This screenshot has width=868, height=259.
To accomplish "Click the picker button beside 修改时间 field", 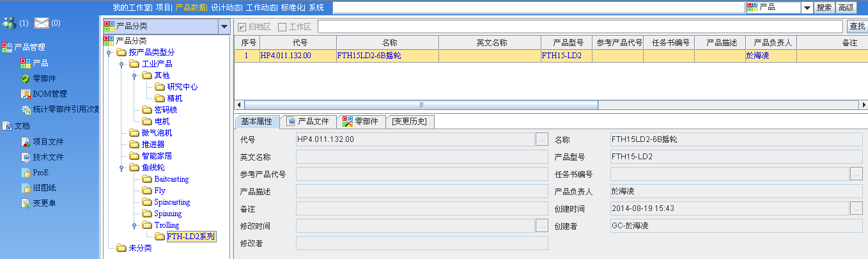I will pos(542,225).
